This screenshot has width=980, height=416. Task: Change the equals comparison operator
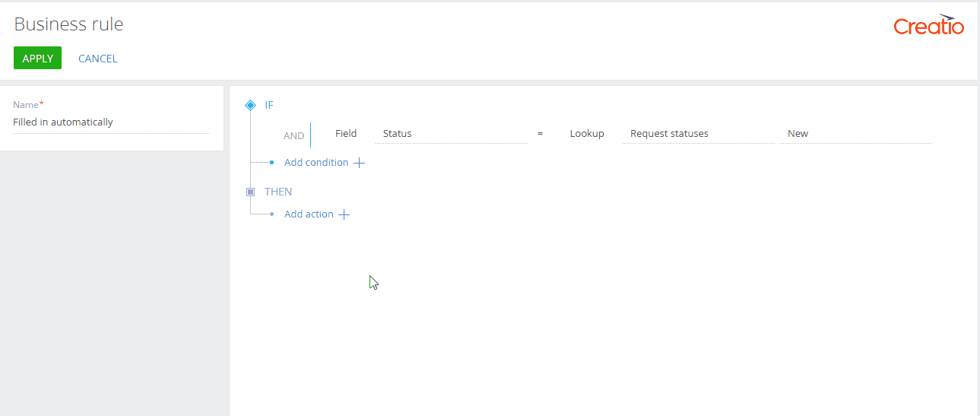tap(541, 134)
